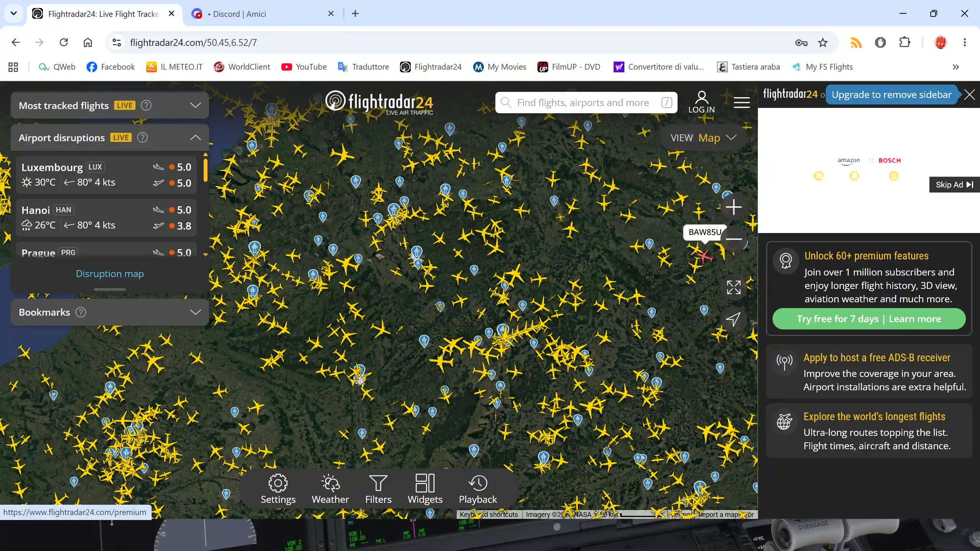Open the hamburger main menu
The image size is (980, 551).
(x=742, y=103)
